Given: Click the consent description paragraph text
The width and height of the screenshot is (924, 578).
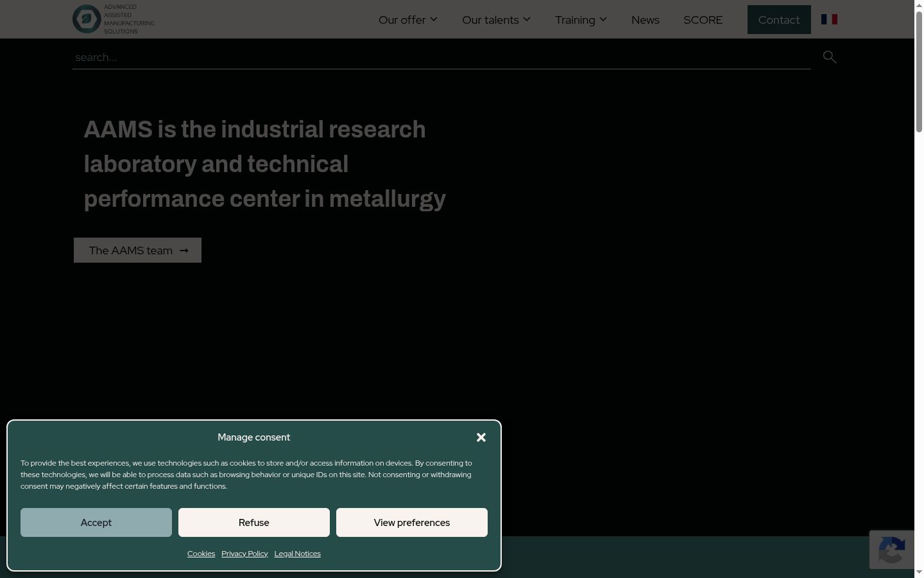Looking at the screenshot, I should pyautogui.click(x=246, y=475).
